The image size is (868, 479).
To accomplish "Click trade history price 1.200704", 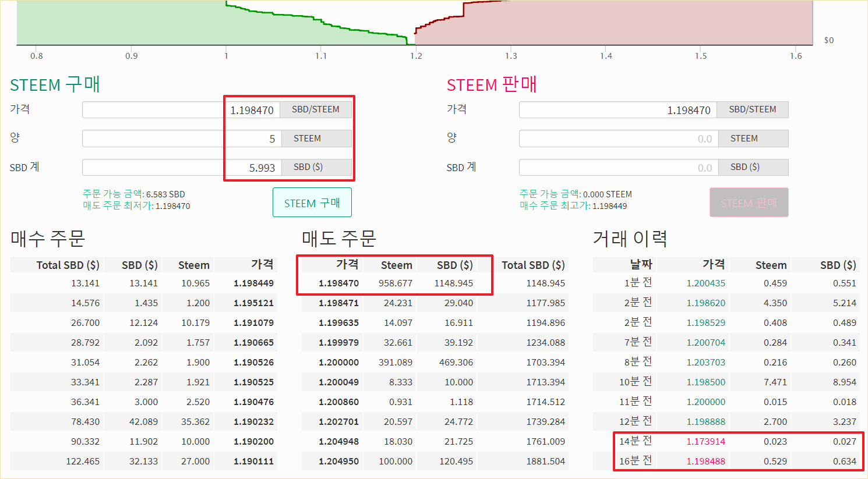I will click(x=705, y=343).
